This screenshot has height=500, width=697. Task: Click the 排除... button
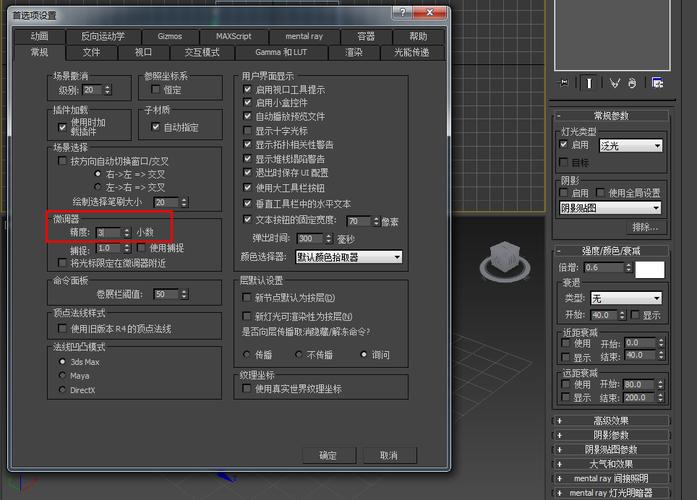(x=645, y=227)
